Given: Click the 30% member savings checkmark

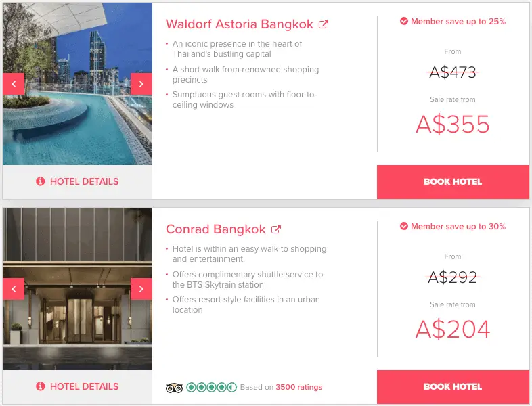Looking at the screenshot, I should [404, 226].
